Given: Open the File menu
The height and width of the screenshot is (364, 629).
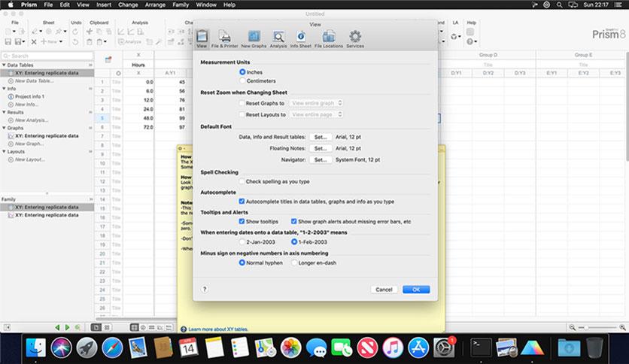Looking at the screenshot, I should tap(48, 5).
